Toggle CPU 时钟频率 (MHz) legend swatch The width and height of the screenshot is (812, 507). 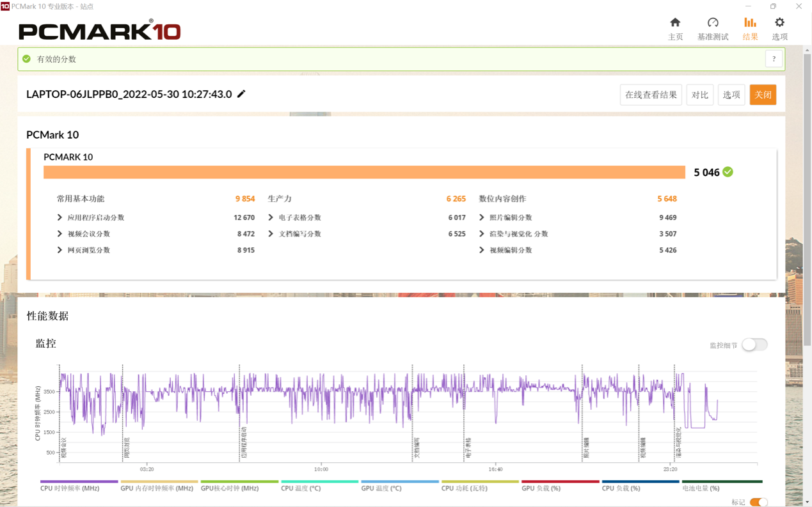click(x=79, y=481)
